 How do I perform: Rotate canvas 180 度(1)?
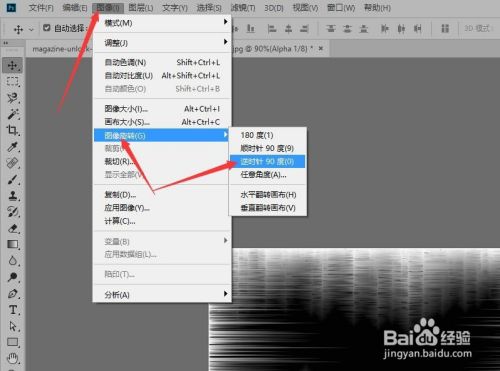[x=268, y=135]
